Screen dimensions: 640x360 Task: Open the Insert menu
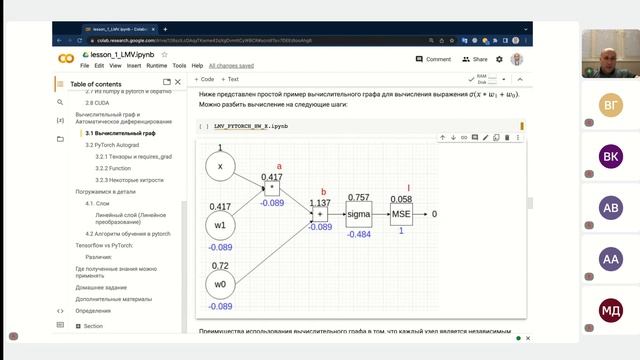[x=134, y=66]
